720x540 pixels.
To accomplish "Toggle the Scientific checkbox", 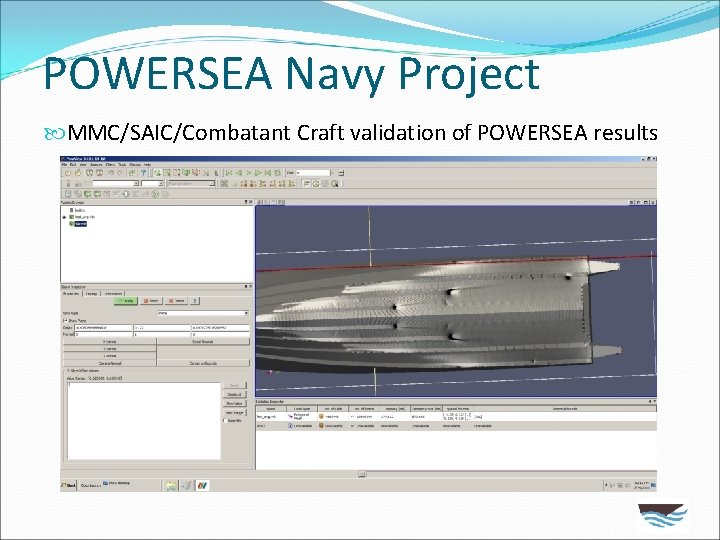I will point(225,420).
